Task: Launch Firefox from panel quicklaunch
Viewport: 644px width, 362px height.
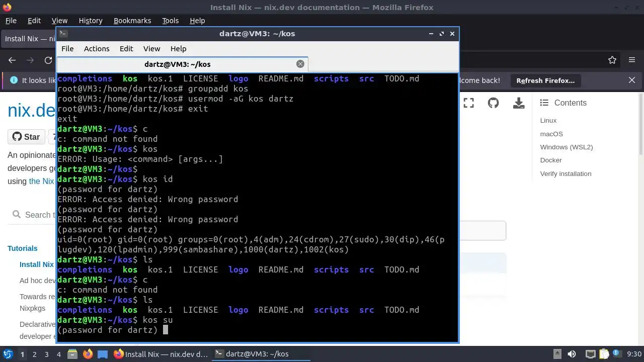Action: (x=88, y=354)
